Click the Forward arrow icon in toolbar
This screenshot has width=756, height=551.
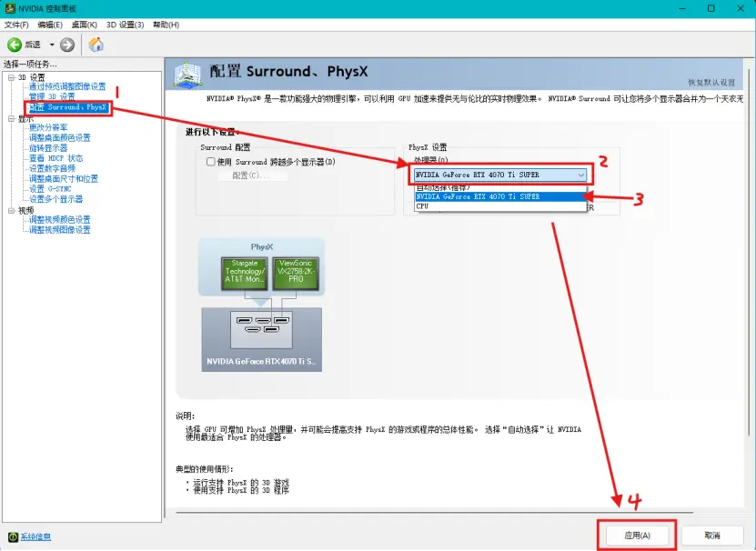click(x=67, y=45)
